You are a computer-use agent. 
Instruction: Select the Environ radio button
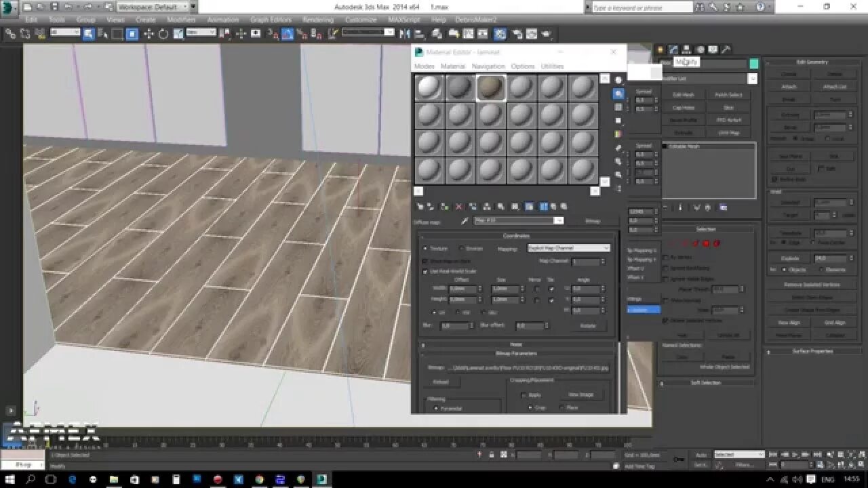click(461, 249)
